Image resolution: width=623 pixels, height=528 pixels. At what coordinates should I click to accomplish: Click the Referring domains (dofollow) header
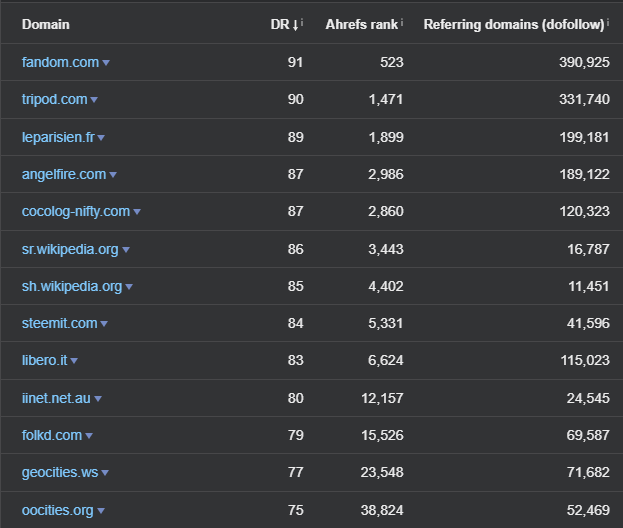tap(513, 24)
